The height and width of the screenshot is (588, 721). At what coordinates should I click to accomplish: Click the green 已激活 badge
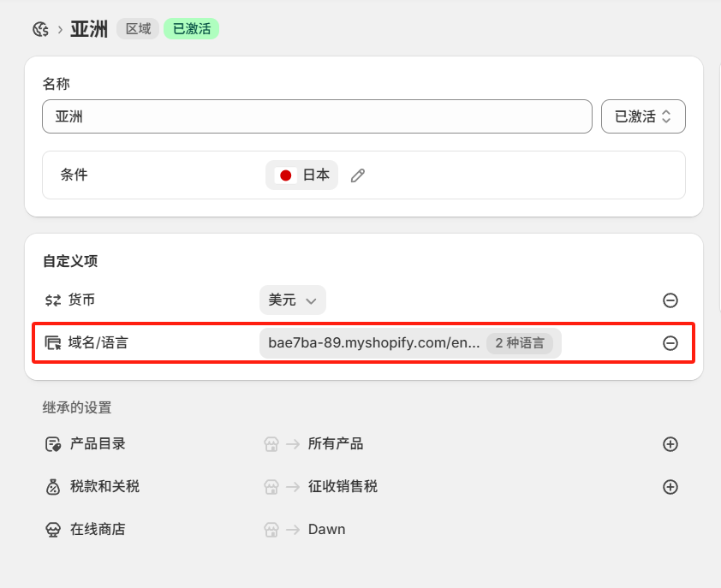point(190,28)
